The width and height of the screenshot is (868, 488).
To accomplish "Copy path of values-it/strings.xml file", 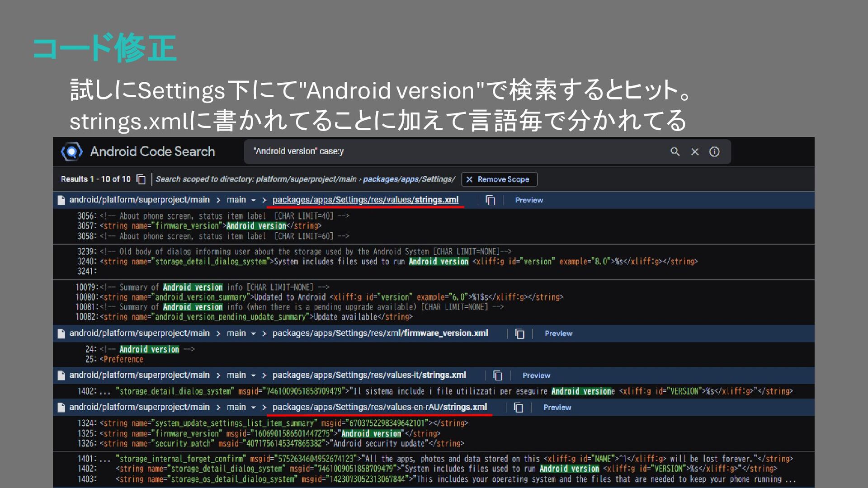I will click(498, 375).
